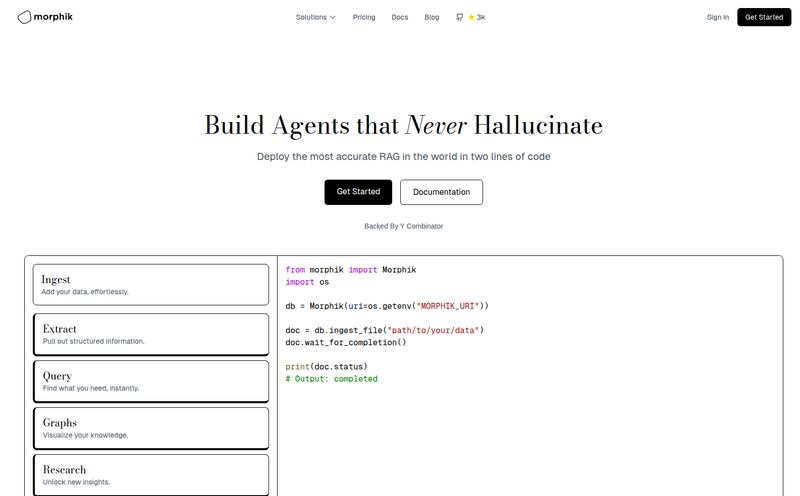Image resolution: width=800 pixels, height=496 pixels.
Task: Click the header Get Started button
Action: (x=764, y=17)
